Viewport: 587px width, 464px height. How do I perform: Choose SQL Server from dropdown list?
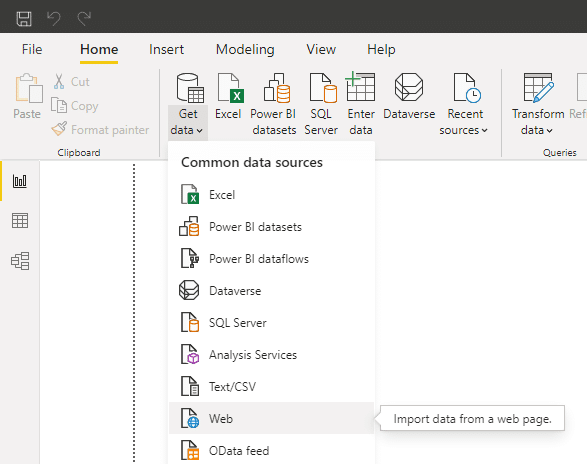271,322
